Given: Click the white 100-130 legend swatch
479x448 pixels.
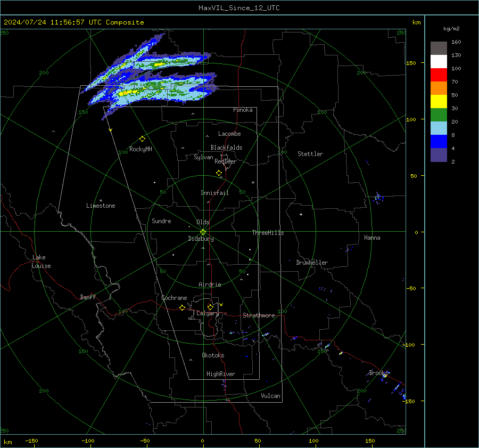Looking at the screenshot, I should click(x=439, y=62).
